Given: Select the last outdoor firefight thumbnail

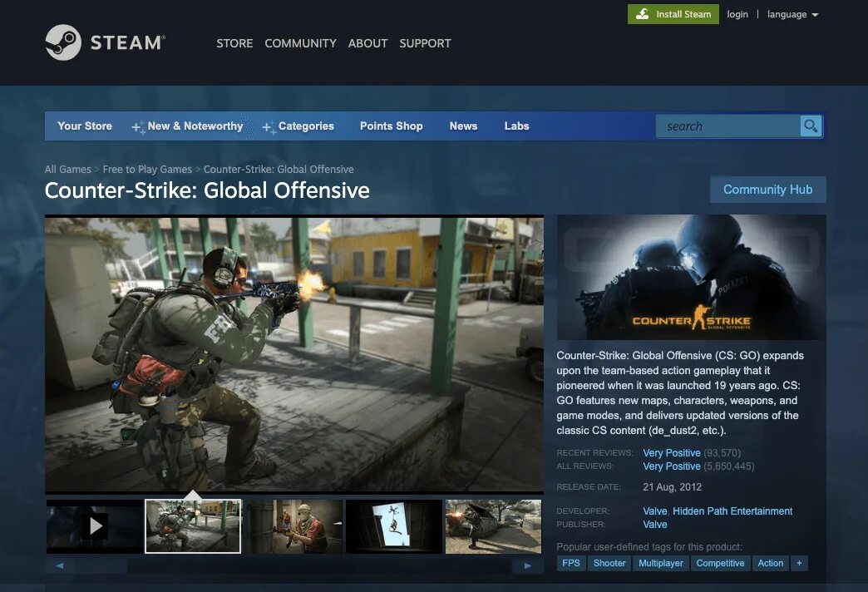Looking at the screenshot, I should [x=493, y=526].
